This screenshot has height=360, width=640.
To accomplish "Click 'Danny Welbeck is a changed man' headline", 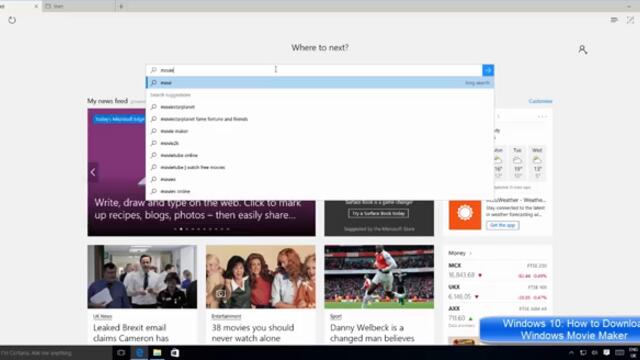I will [x=372, y=333].
